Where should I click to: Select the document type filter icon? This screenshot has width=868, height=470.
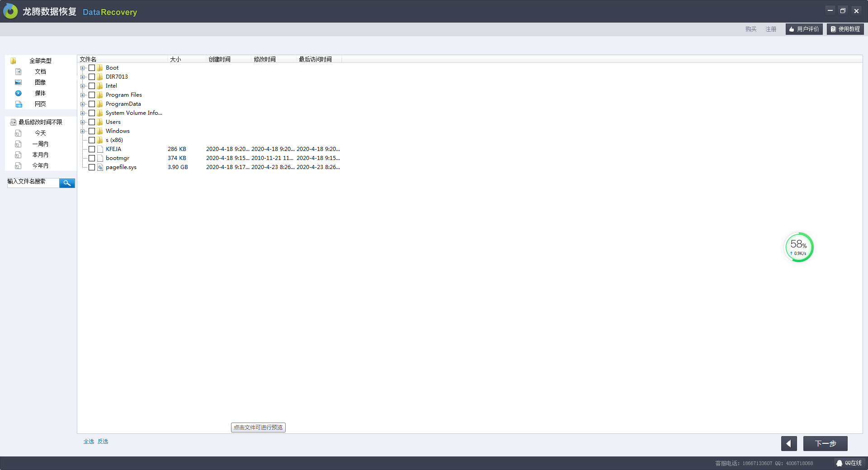click(x=19, y=71)
